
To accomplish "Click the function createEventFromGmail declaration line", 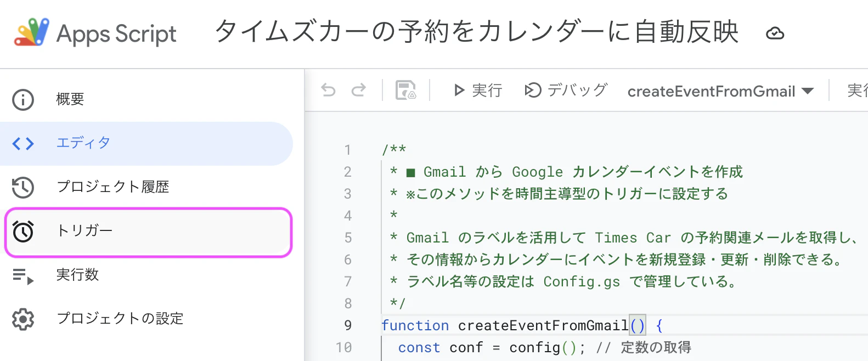I will pyautogui.click(x=522, y=325).
